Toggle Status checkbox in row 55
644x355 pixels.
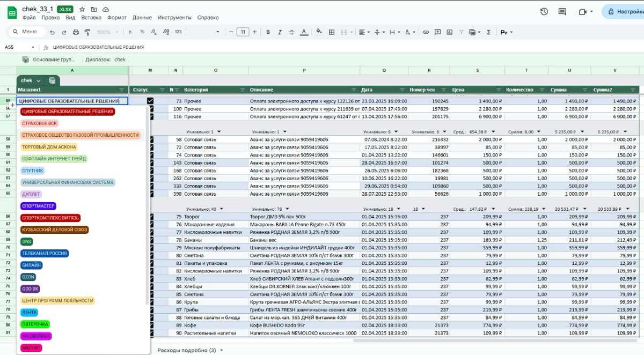(150, 101)
